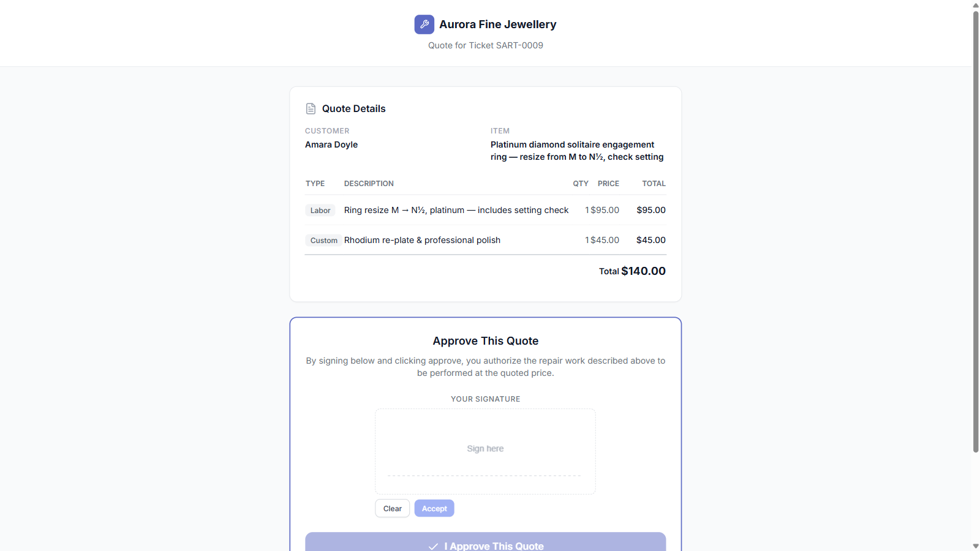This screenshot has height=551, width=980.
Task: Click the Total $140.00 amount
Action: (x=643, y=271)
